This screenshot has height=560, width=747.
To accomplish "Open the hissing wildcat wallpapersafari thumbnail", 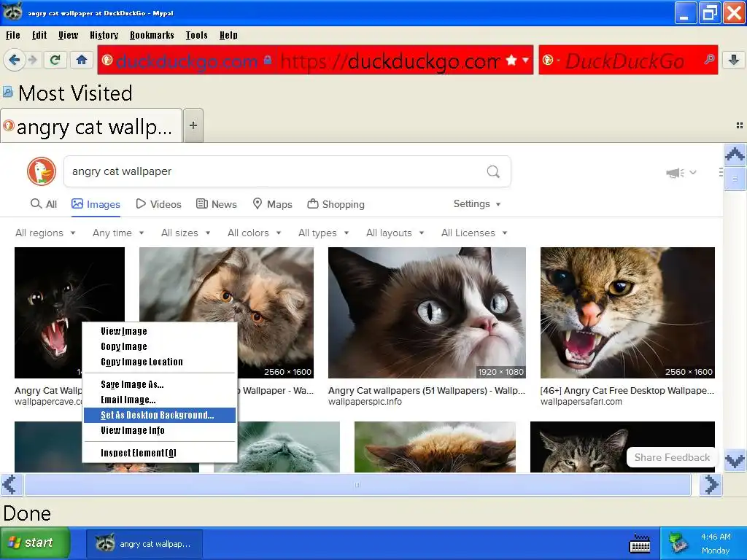I will (627, 312).
